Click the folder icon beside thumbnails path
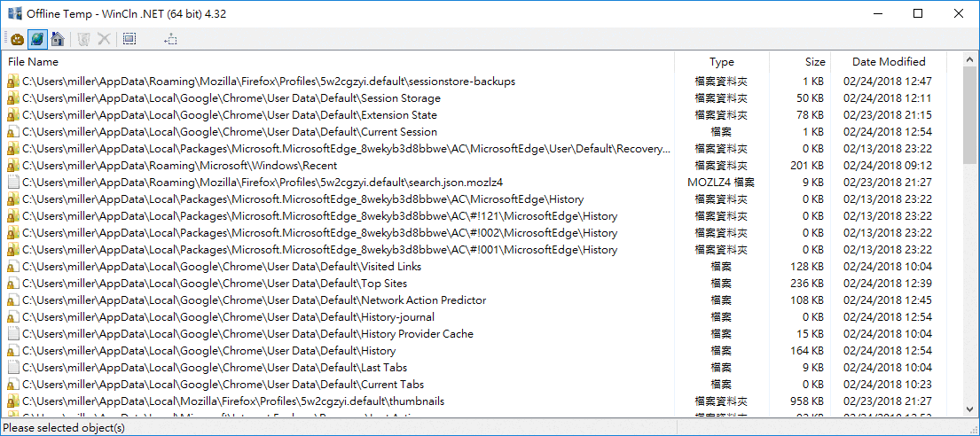 13,401
